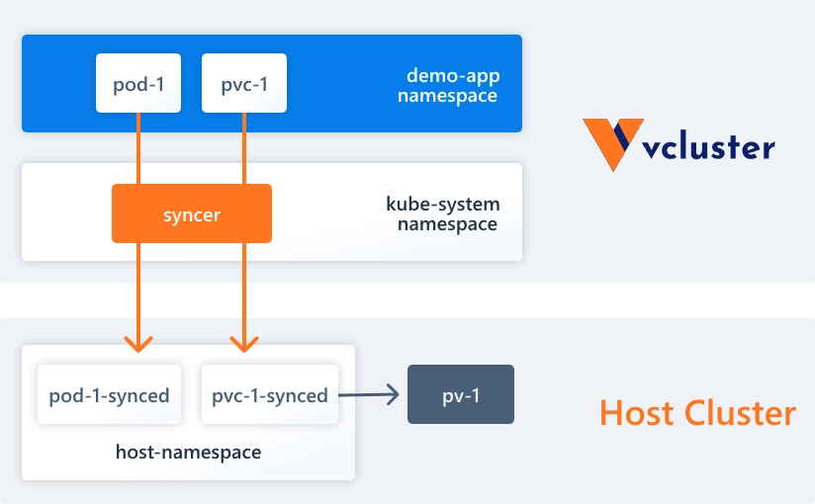Click the pod-1 box
Screen dimensions: 815x504
tap(138, 83)
